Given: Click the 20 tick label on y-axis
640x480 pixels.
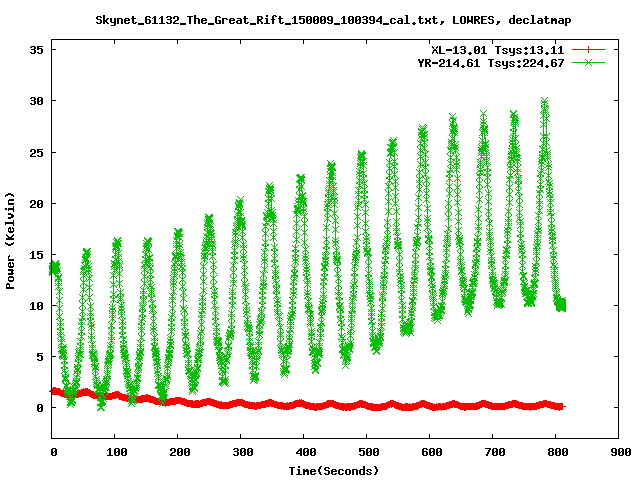Looking at the screenshot, I should coord(34,203).
